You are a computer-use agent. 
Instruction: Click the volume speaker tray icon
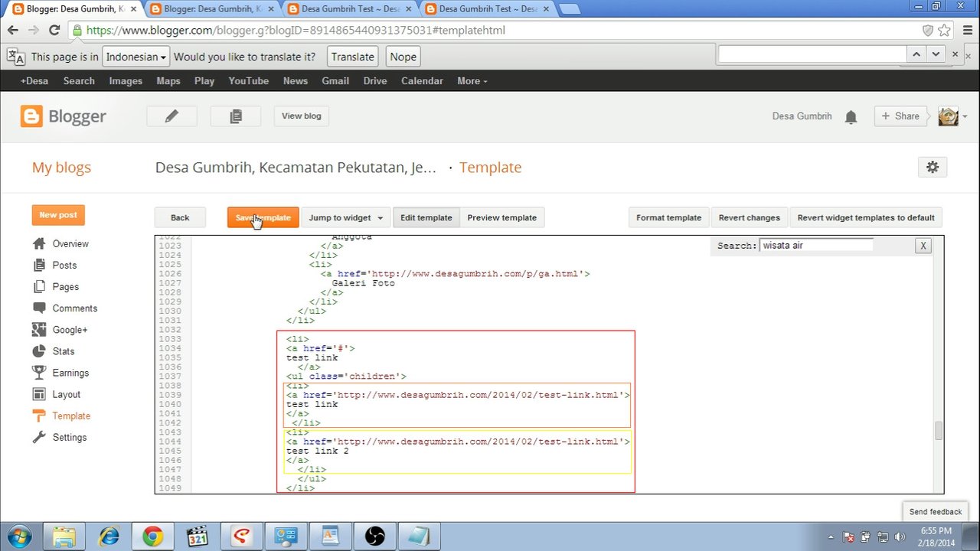(x=900, y=536)
